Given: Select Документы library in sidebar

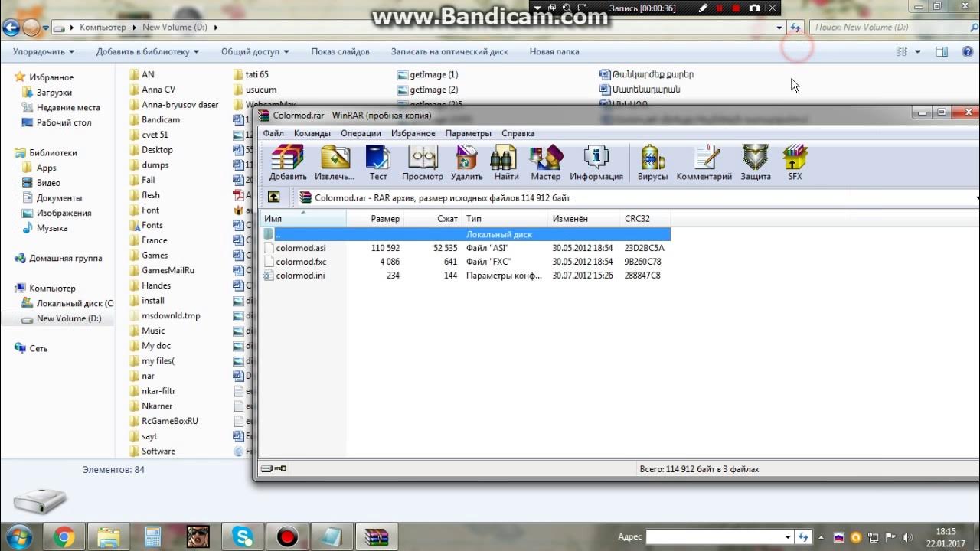Looking at the screenshot, I should click(x=59, y=198).
